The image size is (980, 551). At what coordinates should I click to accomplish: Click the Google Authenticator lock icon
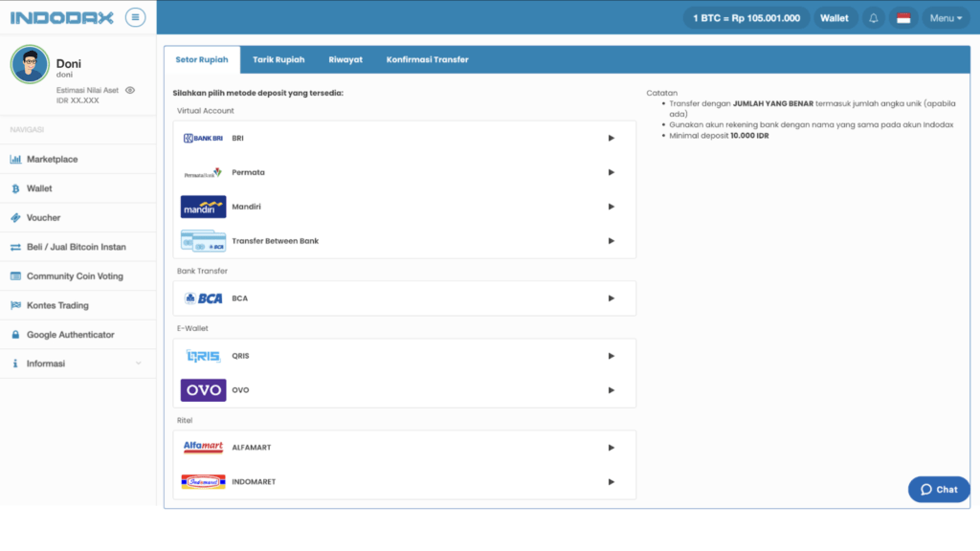[16, 335]
